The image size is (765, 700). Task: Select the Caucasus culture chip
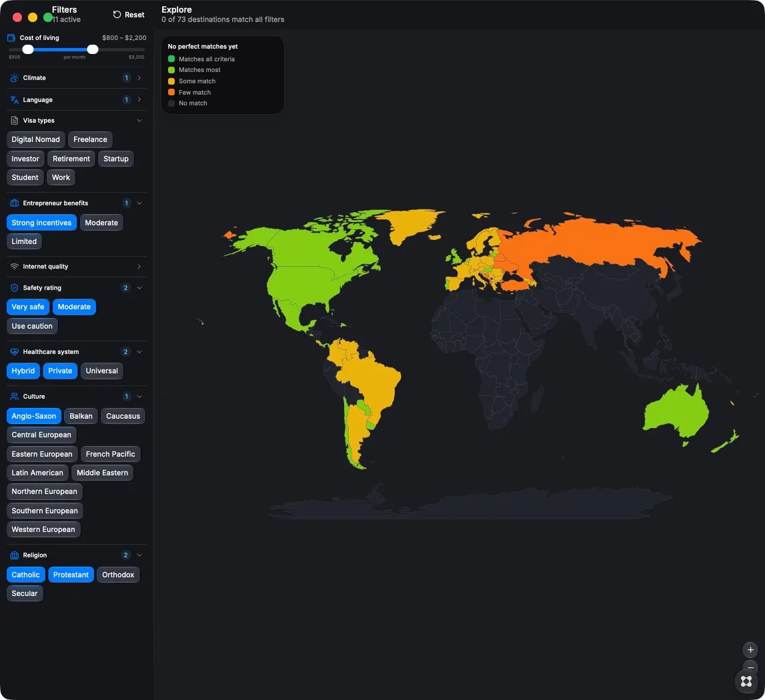[123, 416]
